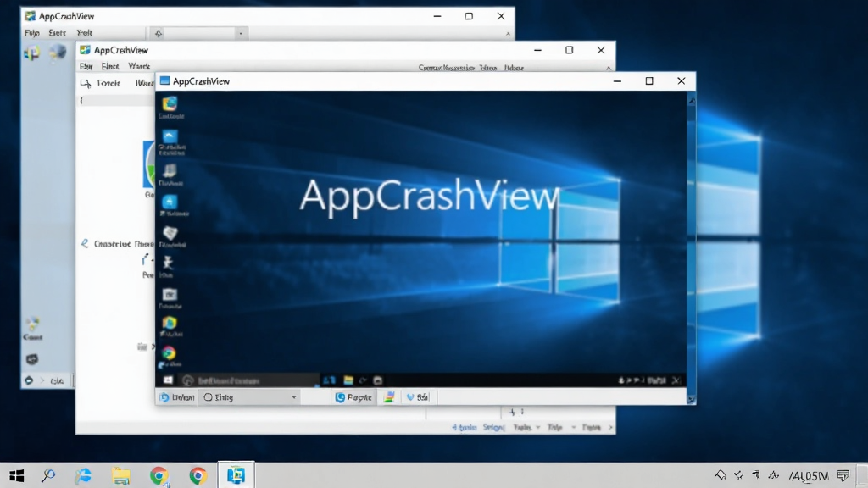This screenshot has height=488, width=868.
Task: Click the right arrow after 'Fipra' in middle window
Action: click(x=610, y=427)
